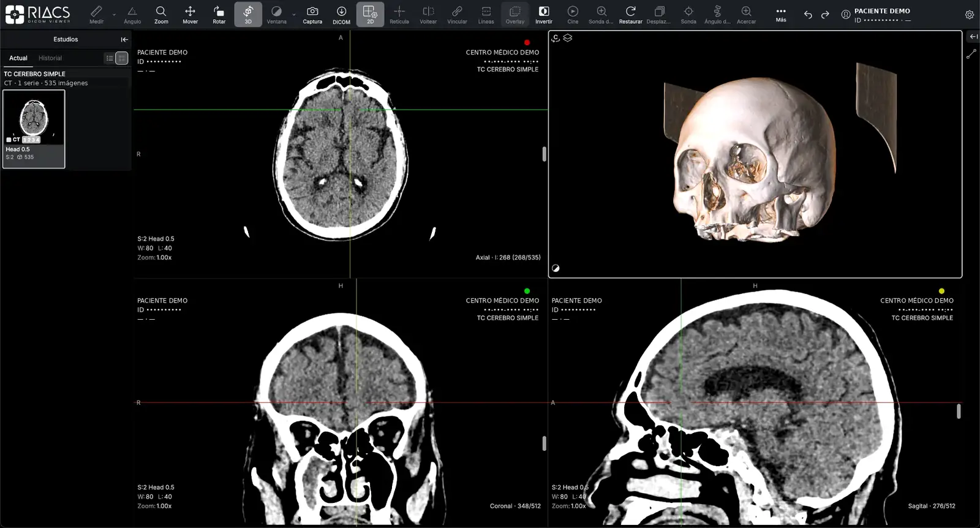The width and height of the screenshot is (980, 528).
Task: Expand the right-side panel arrow
Action: 973,37
